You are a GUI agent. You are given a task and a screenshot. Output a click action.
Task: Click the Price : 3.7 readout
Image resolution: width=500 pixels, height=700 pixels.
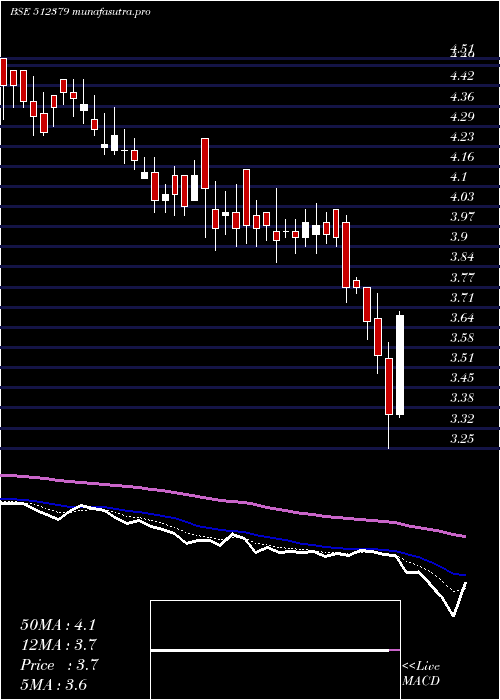[x=59, y=665]
